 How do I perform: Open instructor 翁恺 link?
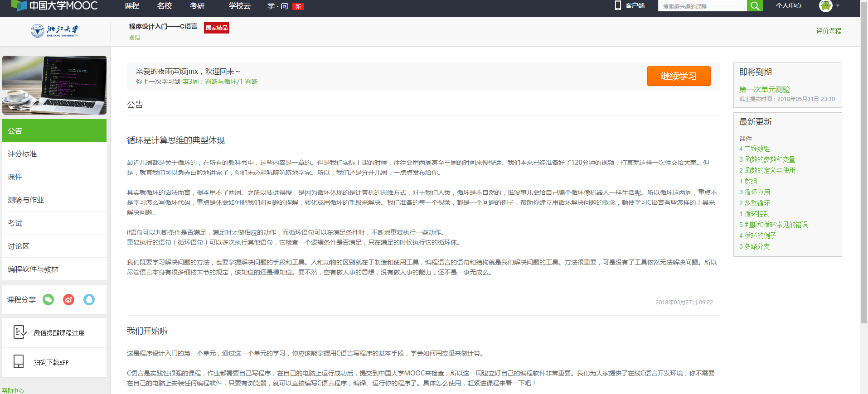pyautogui.click(x=135, y=38)
